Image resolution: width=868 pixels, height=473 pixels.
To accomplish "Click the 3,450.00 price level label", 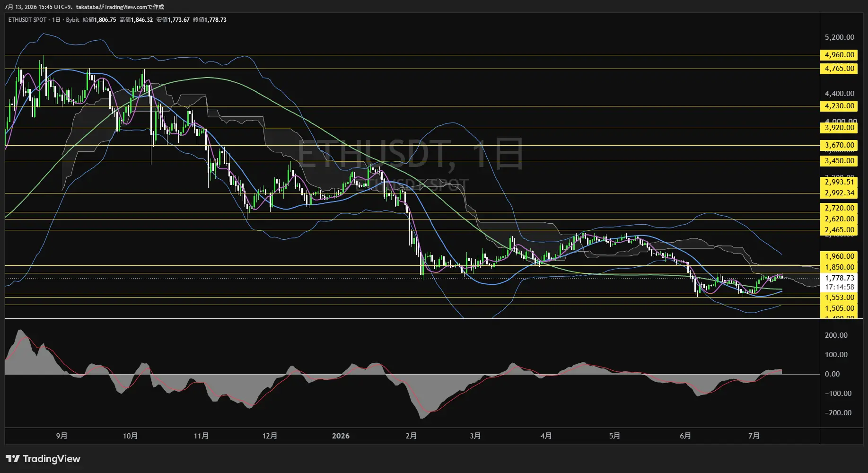I will pyautogui.click(x=839, y=161).
